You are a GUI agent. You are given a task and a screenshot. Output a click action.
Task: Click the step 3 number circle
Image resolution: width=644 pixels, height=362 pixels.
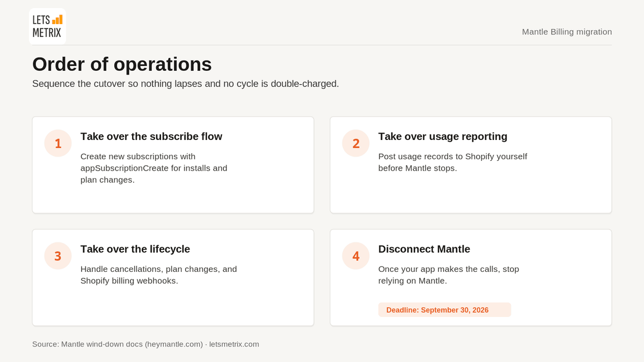point(58,256)
